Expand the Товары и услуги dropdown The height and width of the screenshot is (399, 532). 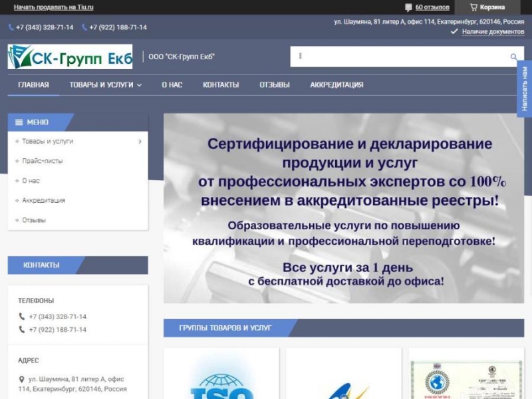(x=105, y=85)
